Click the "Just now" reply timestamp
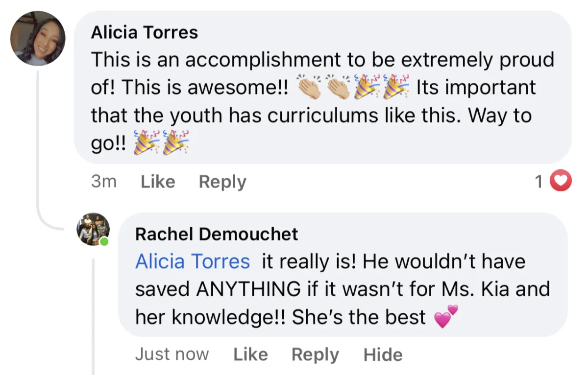This screenshot has width=588, height=375. coord(172,354)
